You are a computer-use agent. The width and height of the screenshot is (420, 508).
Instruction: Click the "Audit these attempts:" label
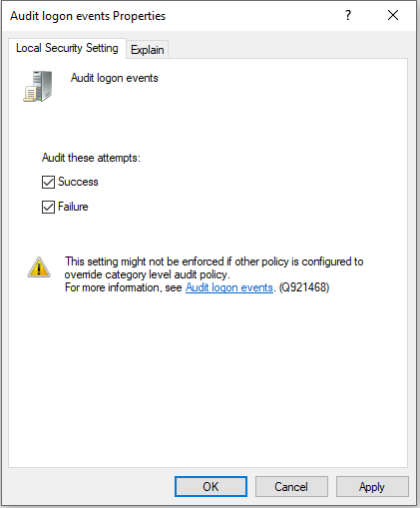tap(91, 158)
